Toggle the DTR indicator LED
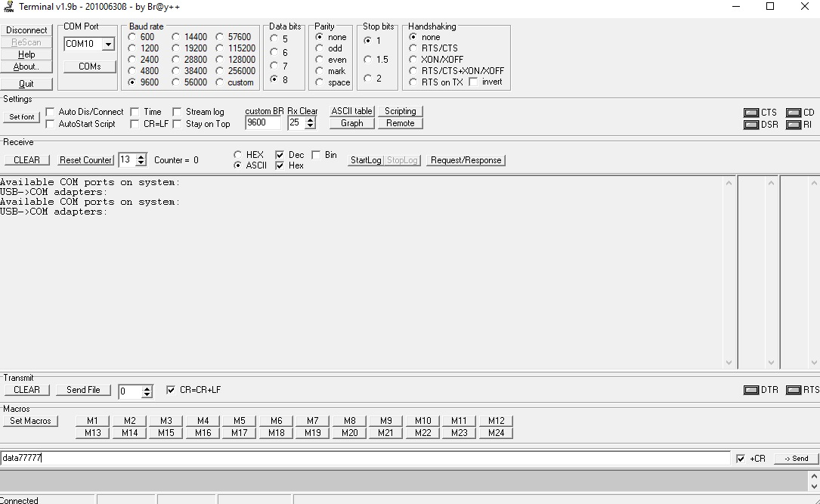 pos(751,390)
